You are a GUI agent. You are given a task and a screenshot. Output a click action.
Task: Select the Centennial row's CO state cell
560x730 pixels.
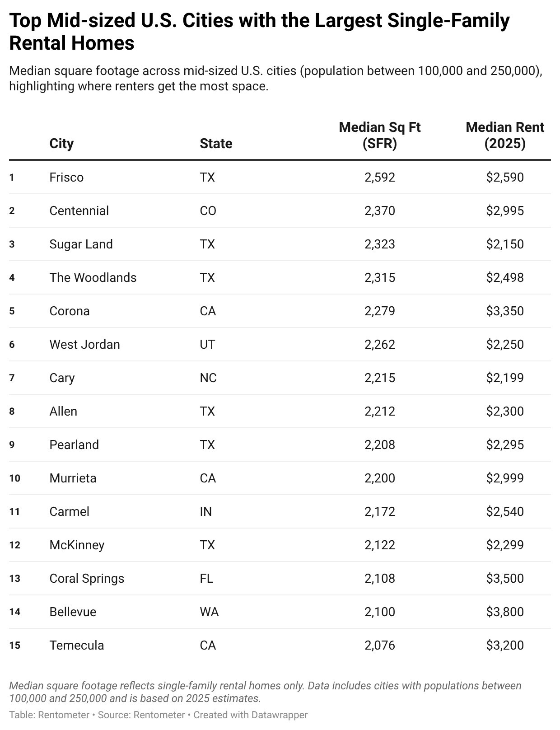point(208,211)
